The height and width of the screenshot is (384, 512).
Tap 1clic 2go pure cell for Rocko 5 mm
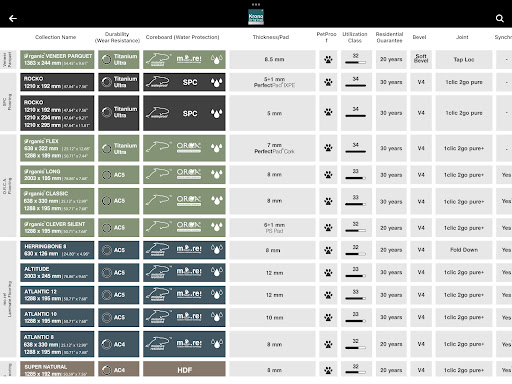click(x=464, y=113)
